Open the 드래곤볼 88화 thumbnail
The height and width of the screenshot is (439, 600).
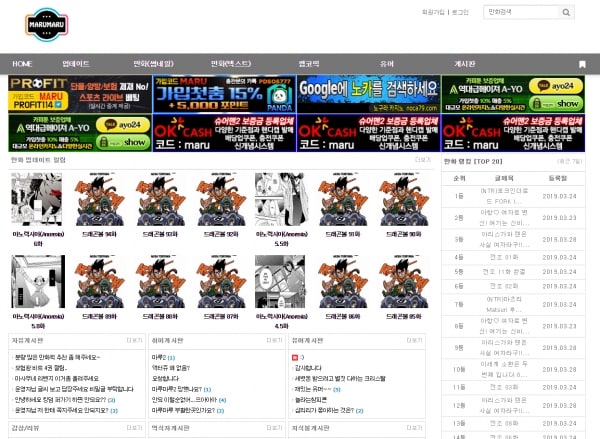tap(160, 282)
